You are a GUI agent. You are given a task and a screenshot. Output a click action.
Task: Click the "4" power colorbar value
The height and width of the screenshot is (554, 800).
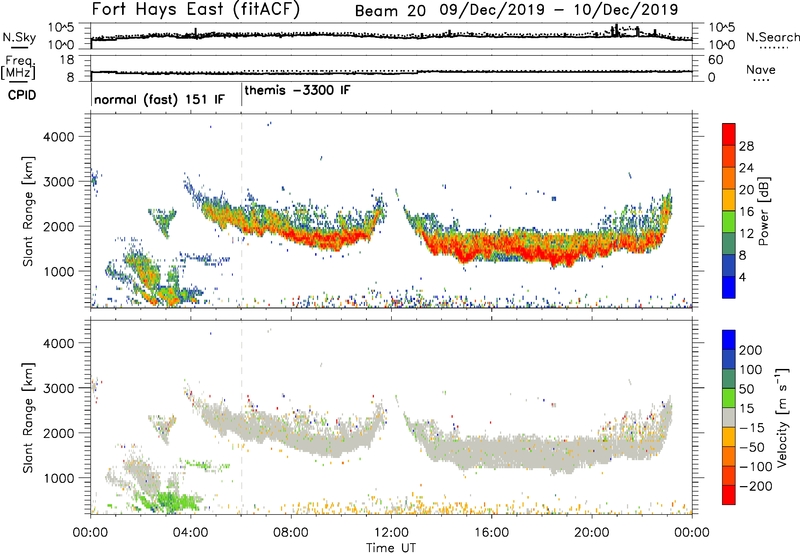point(743,277)
